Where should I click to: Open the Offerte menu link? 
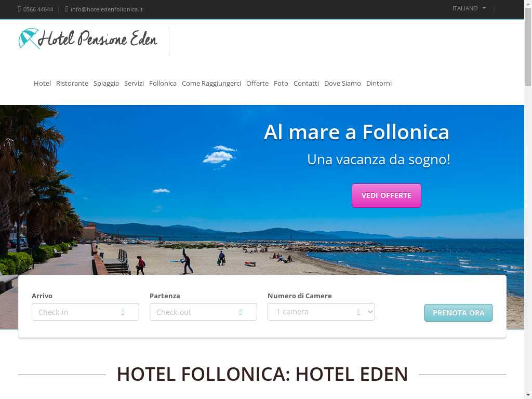257,84
